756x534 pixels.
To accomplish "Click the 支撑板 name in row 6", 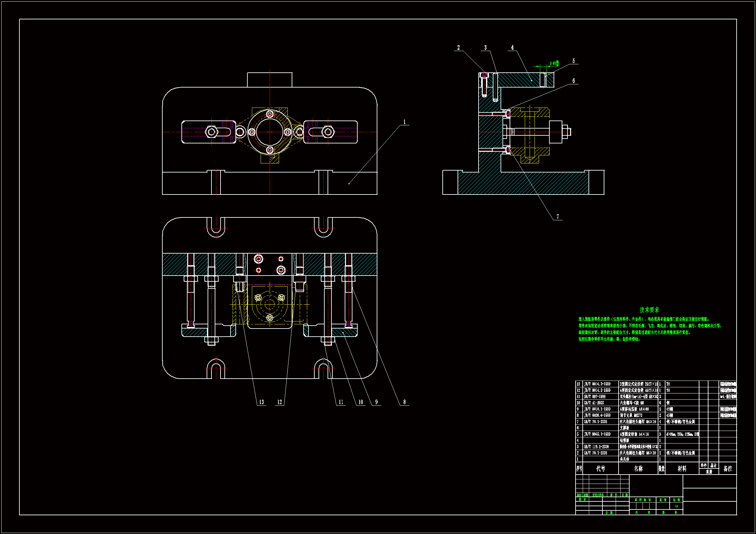I will [624, 428].
